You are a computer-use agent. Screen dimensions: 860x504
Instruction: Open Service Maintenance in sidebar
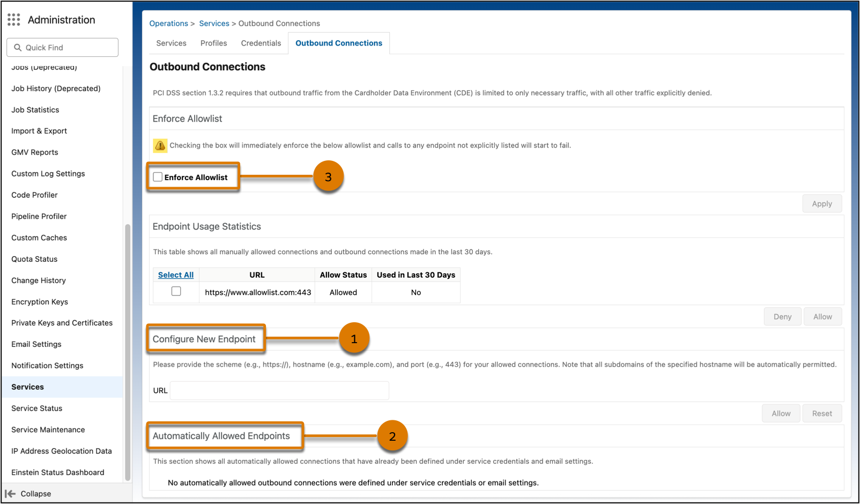[48, 430]
